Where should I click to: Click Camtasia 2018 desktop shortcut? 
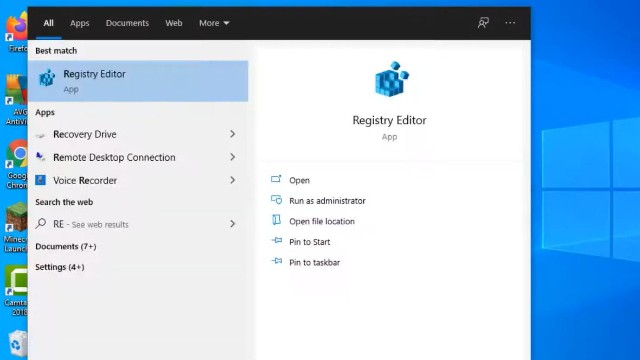pos(16,291)
